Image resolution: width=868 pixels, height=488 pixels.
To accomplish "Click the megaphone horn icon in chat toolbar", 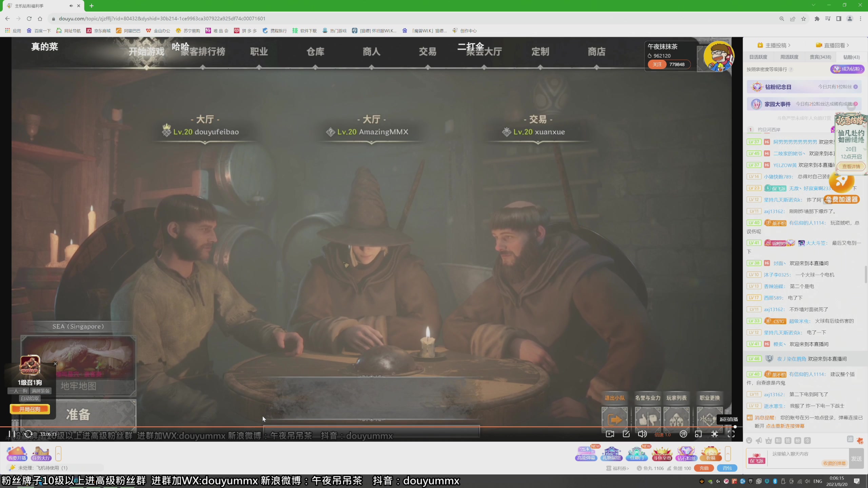I will click(x=759, y=440).
